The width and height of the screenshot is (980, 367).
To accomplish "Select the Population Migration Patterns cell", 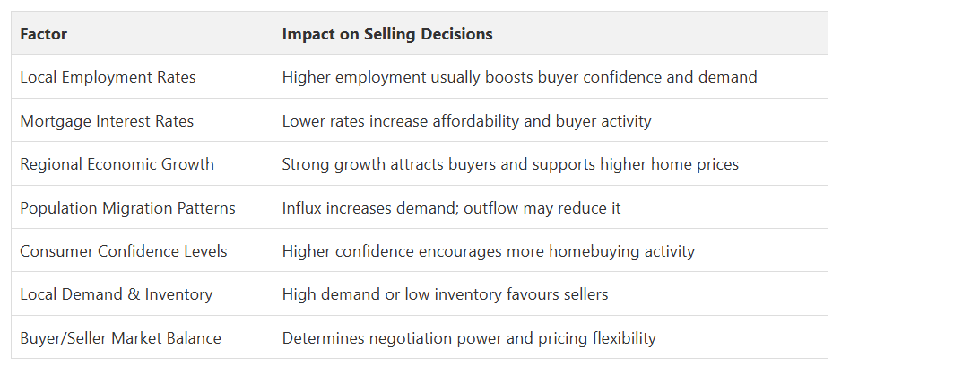I will (142, 207).
